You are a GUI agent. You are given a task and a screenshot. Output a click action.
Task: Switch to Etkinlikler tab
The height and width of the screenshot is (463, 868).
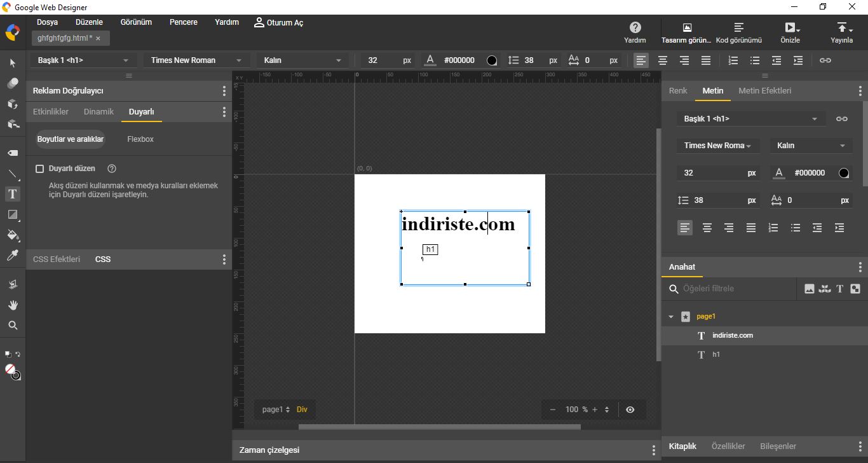pos(51,112)
